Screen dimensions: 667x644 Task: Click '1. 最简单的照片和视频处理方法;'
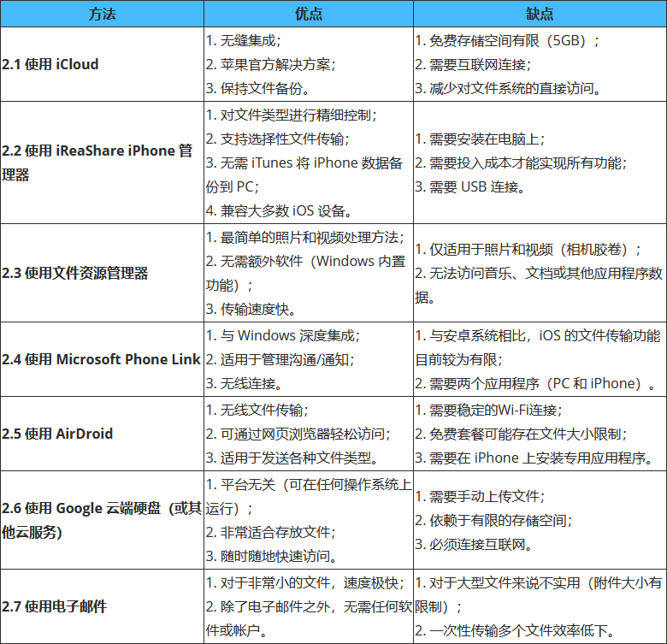(x=305, y=238)
